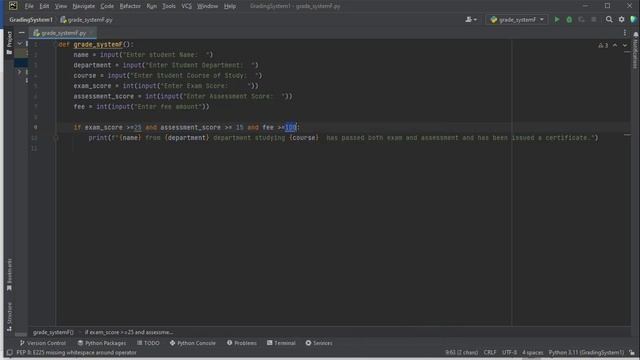Screen dimensions: 640x360
Task: Open VCS menu
Action: (187, 6)
